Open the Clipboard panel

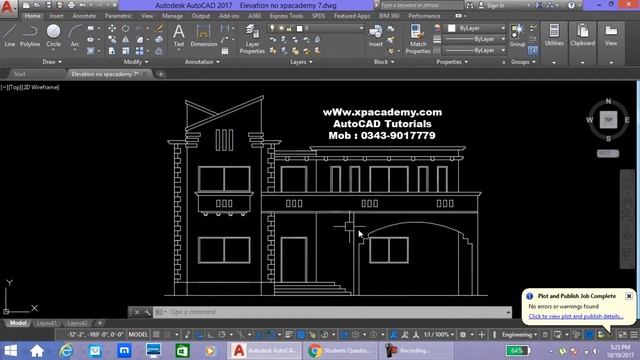(x=582, y=36)
